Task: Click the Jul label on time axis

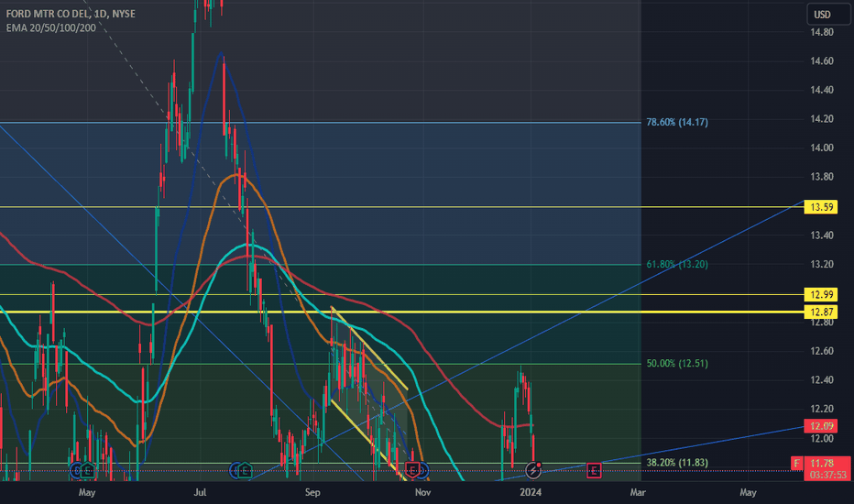Action: 200,493
